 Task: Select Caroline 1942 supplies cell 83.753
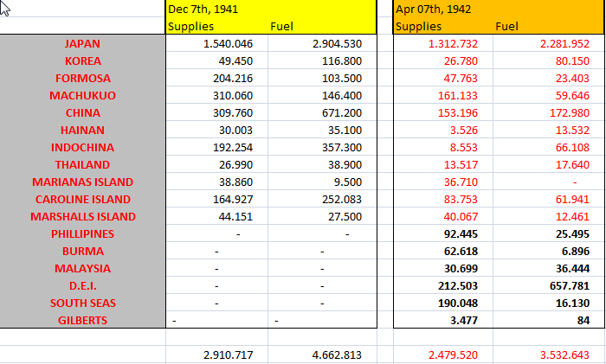coord(443,199)
